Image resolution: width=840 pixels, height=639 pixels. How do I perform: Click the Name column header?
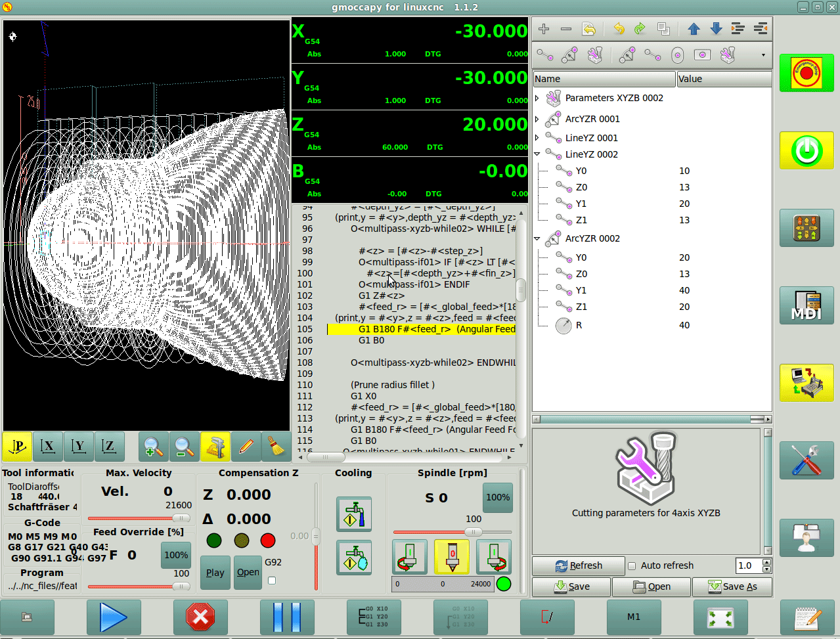pos(604,79)
